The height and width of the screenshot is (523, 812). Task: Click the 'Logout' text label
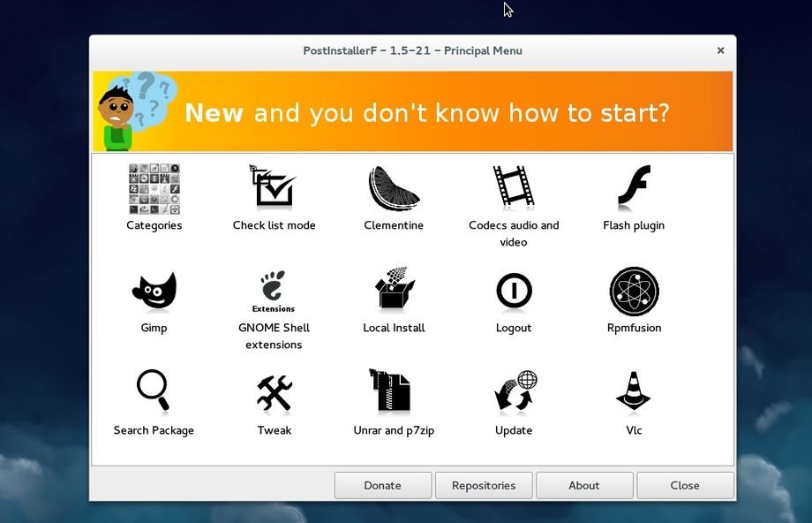(x=513, y=328)
